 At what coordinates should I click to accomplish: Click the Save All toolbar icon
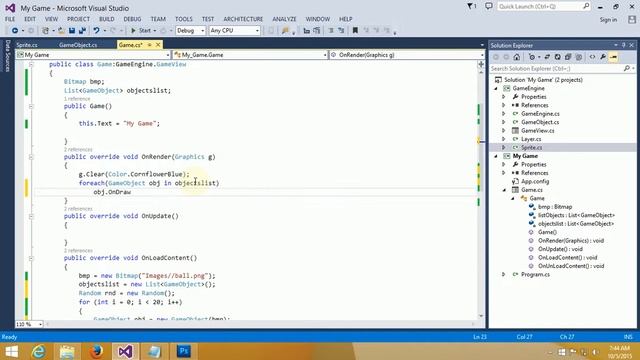point(82,31)
